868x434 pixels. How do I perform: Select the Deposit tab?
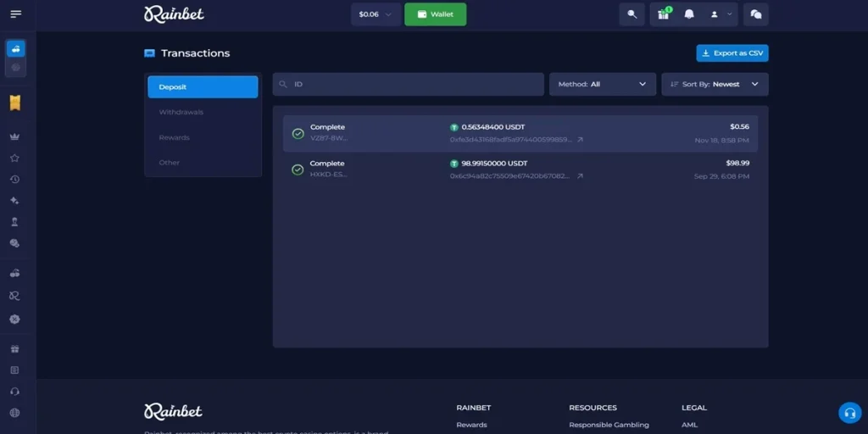pyautogui.click(x=203, y=87)
